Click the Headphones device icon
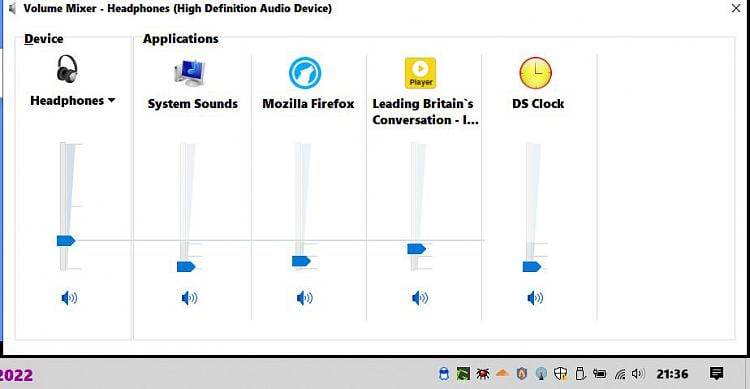The height and width of the screenshot is (389, 750). click(x=67, y=69)
